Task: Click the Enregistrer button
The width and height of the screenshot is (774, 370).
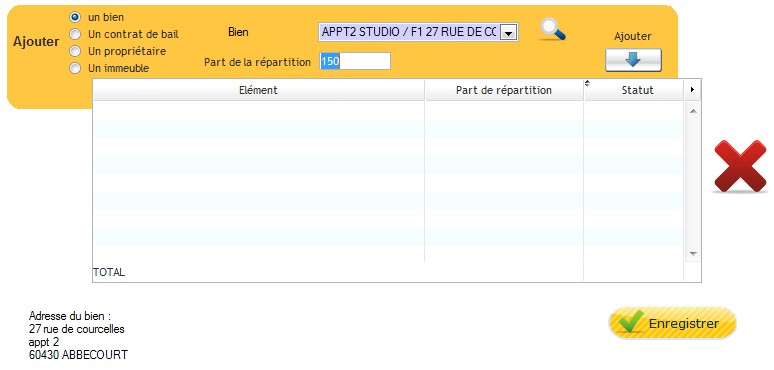Action: tap(672, 324)
